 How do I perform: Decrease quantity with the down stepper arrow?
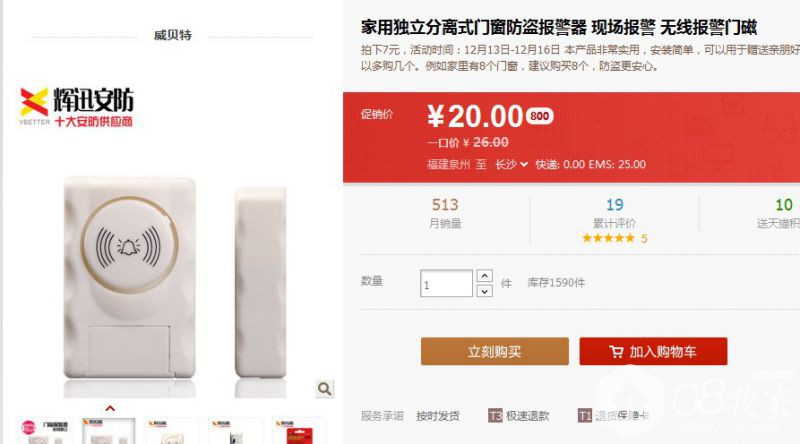click(484, 291)
